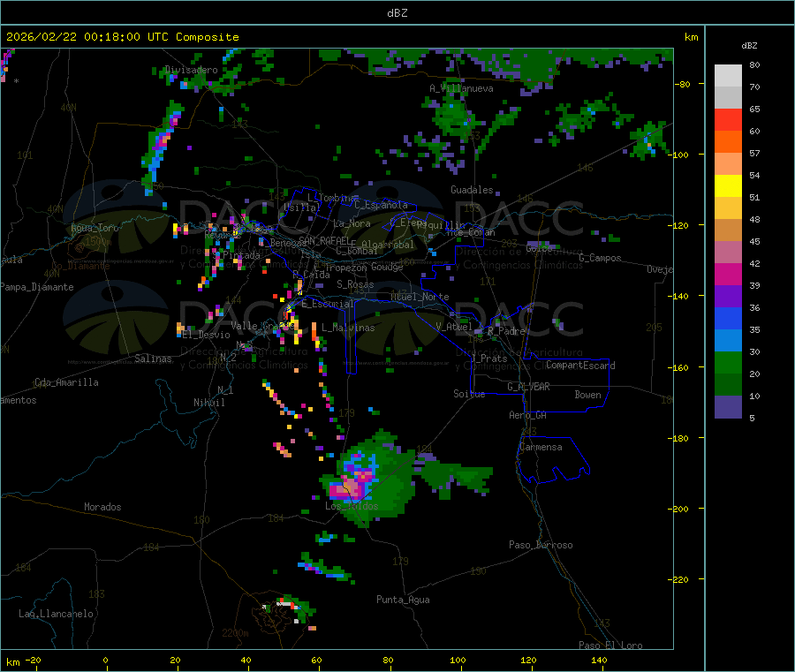Click the Atuel_Norte label
Image resolution: width=795 pixels, height=672 pixels.
pyautogui.click(x=420, y=297)
